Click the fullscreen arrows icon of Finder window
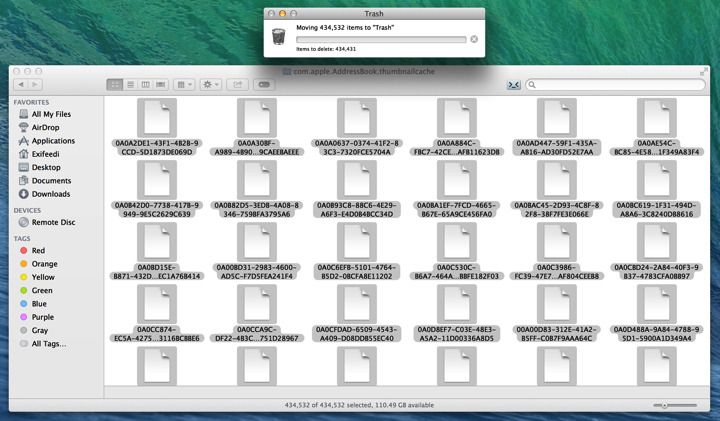This screenshot has width=720, height=421. point(704,72)
